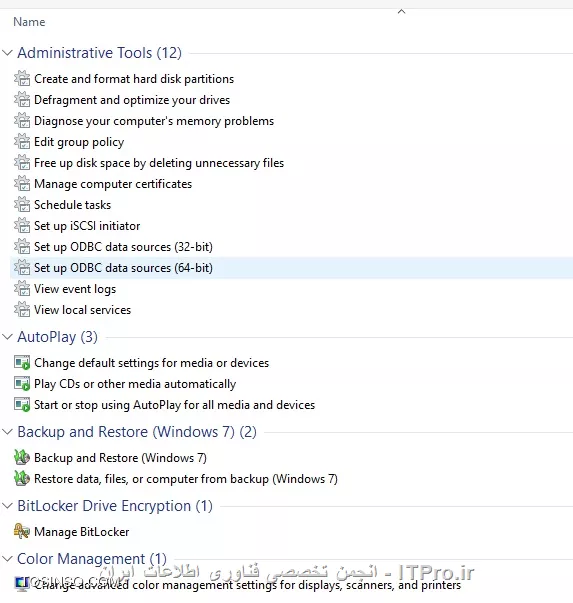573x603 pixels.
Task: Open View local services
Action: 83,310
